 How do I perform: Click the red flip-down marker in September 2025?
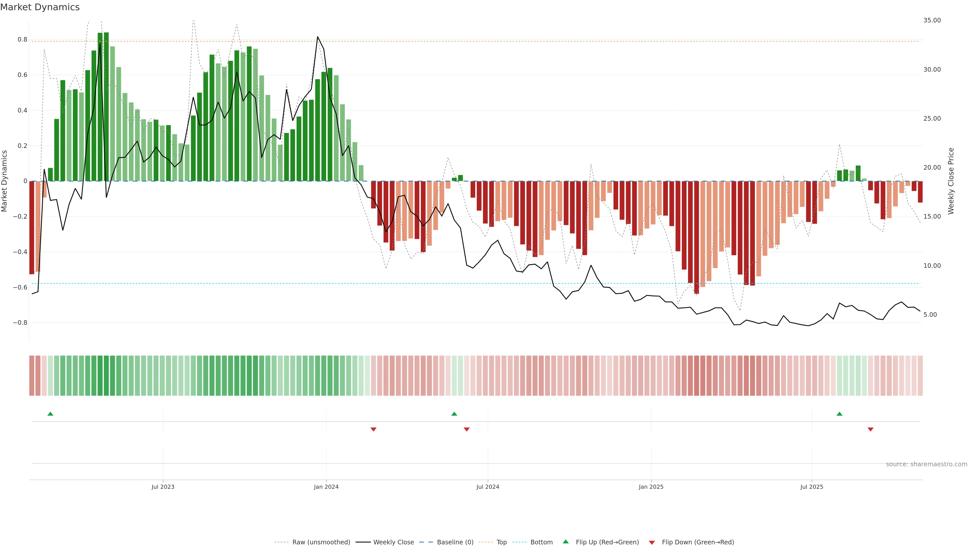(x=871, y=429)
